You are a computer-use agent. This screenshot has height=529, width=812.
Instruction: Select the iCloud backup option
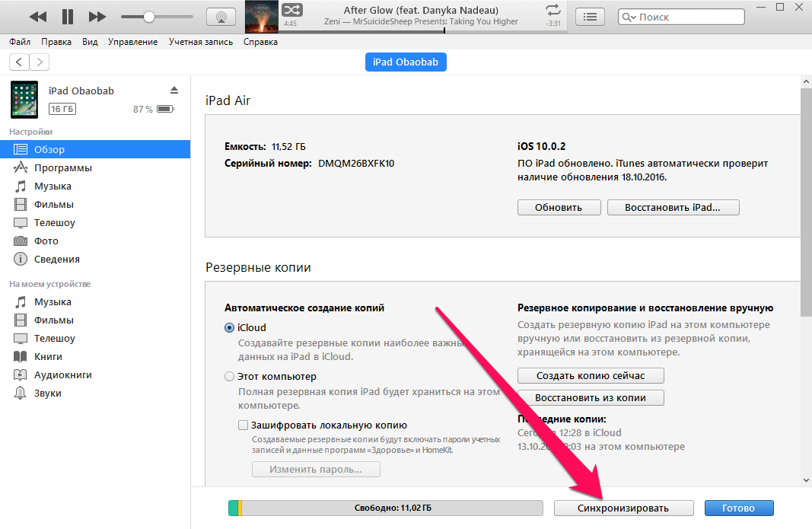point(230,327)
